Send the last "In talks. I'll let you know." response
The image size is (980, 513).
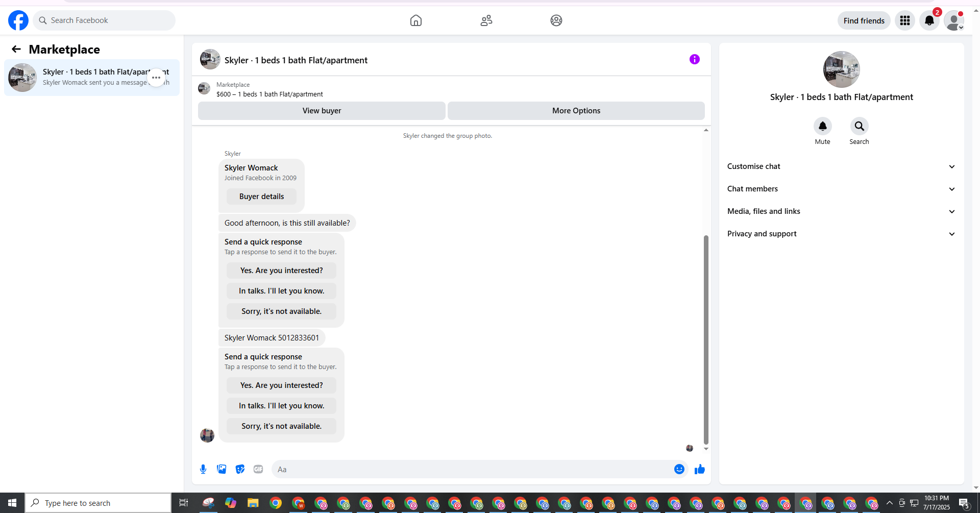coord(282,406)
